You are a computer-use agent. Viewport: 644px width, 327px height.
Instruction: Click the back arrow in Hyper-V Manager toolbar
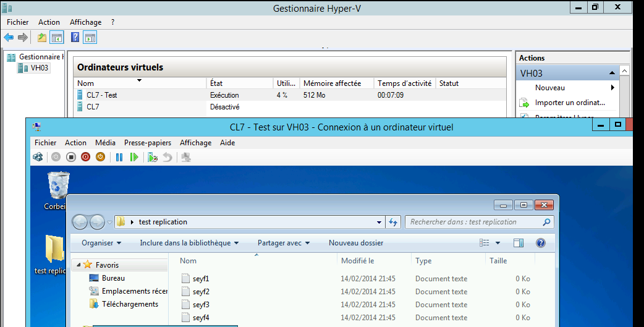(9, 37)
